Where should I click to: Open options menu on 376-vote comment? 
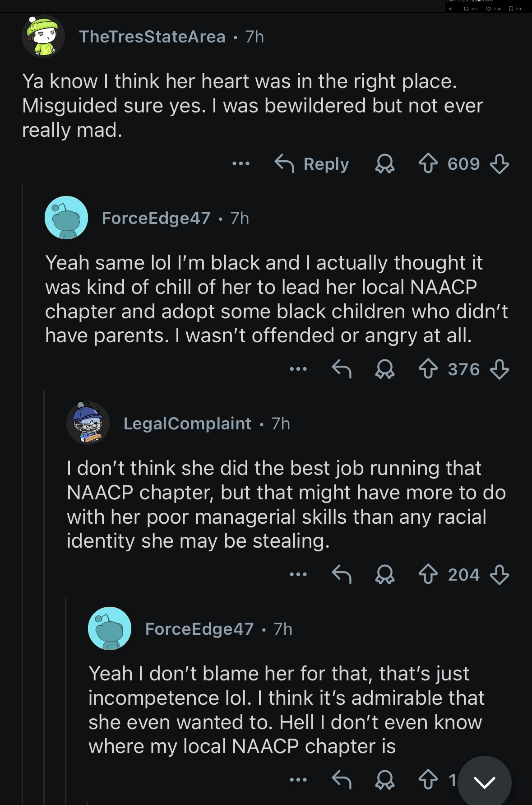pos(298,369)
